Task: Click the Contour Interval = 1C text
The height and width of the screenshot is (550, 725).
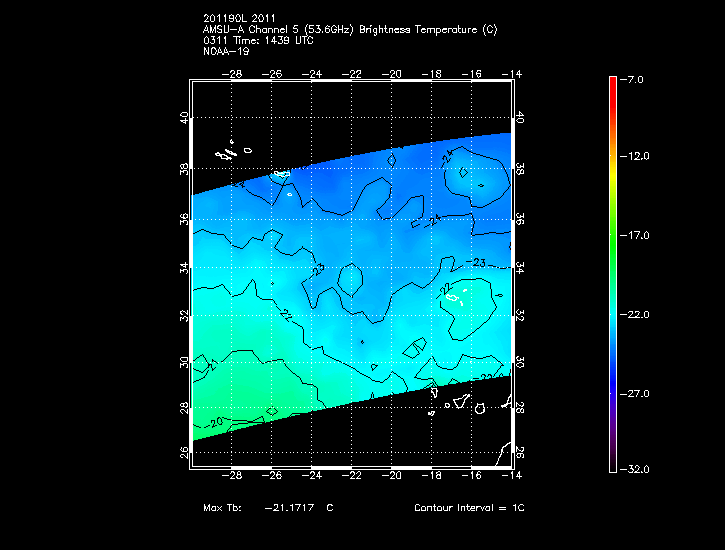Action: click(469, 508)
